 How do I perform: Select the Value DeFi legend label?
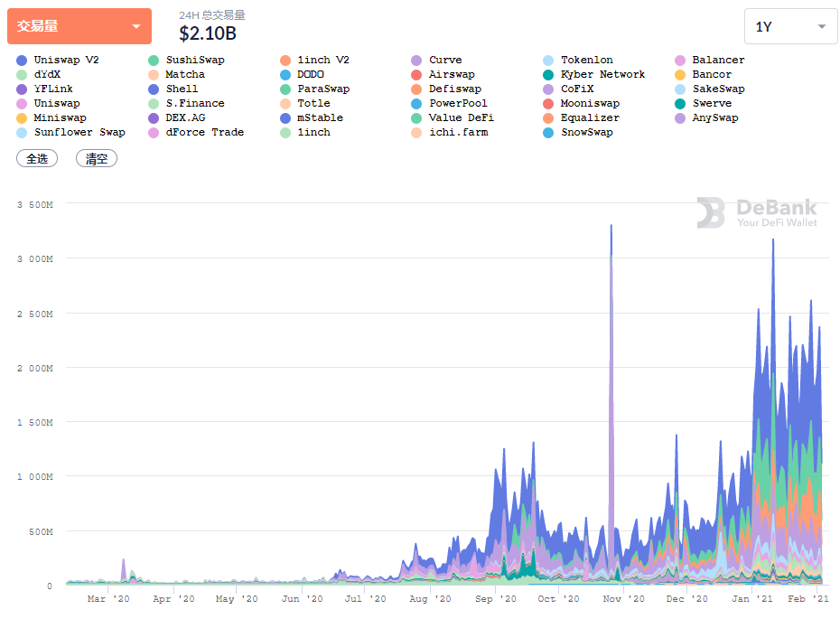point(462,117)
